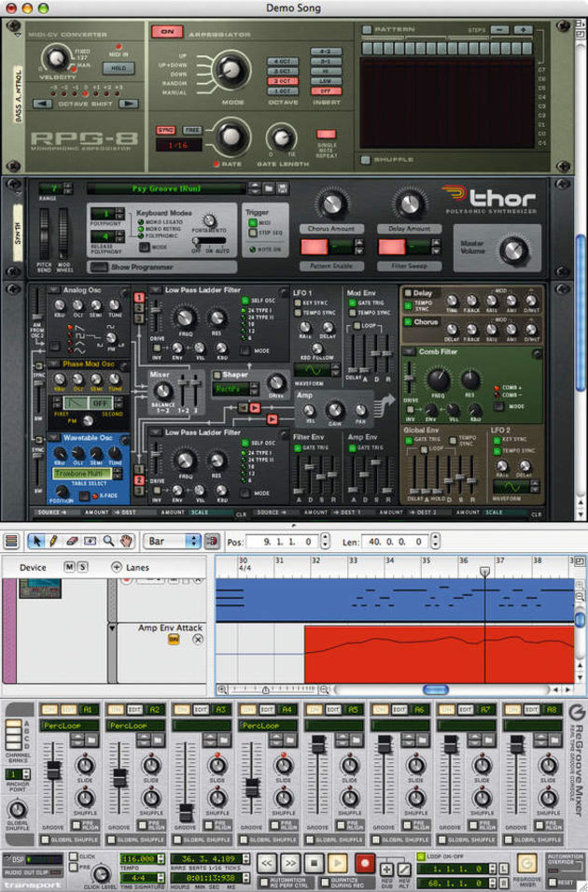The width and height of the screenshot is (588, 892).
Task: Click Thor's Master Volume knob
Action: pos(513,249)
